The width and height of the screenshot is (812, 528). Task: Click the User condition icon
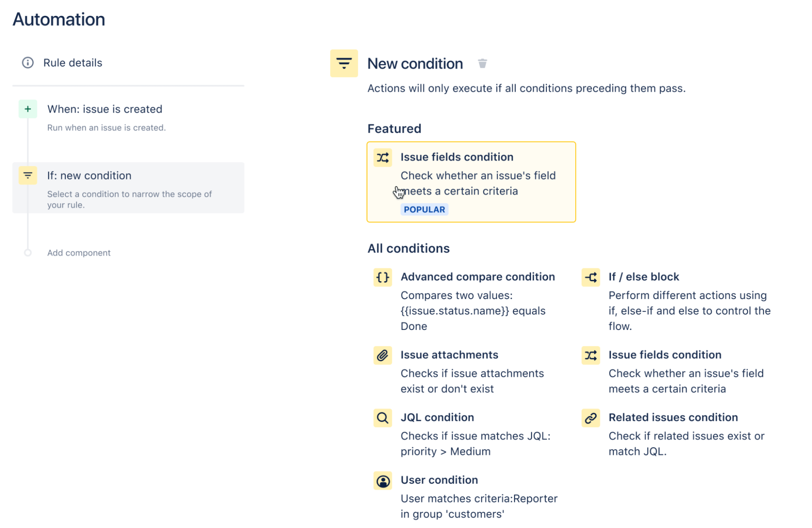click(383, 480)
